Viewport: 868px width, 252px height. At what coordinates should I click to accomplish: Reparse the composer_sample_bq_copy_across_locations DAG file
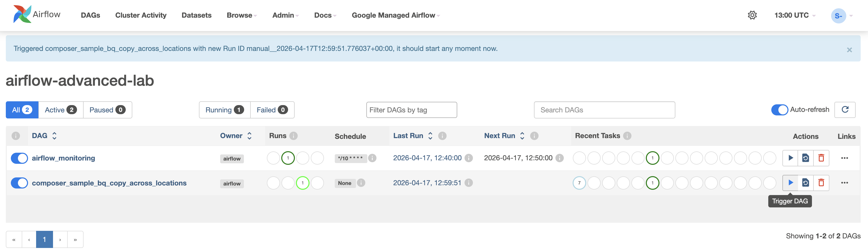click(805, 183)
